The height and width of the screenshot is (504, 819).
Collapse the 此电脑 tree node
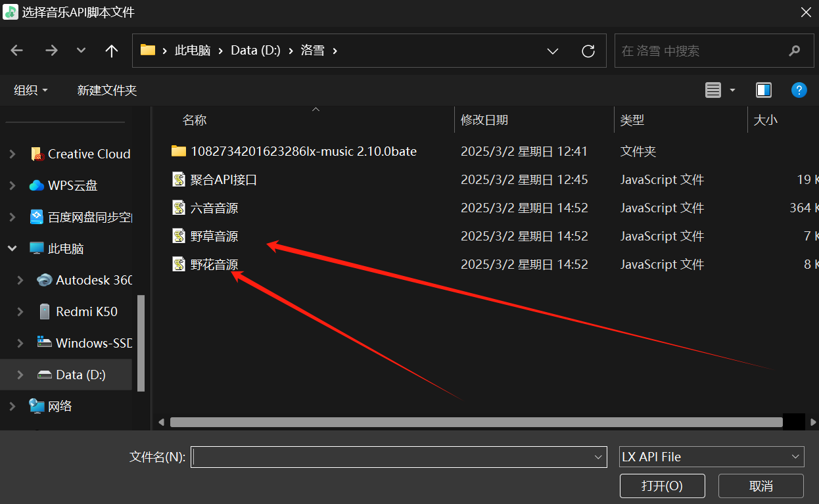(12, 248)
